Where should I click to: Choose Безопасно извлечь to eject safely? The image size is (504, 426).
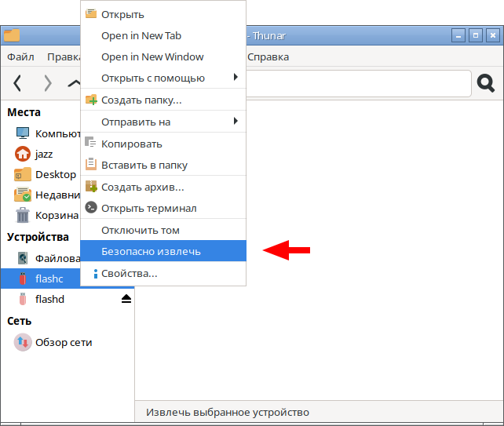point(163,251)
